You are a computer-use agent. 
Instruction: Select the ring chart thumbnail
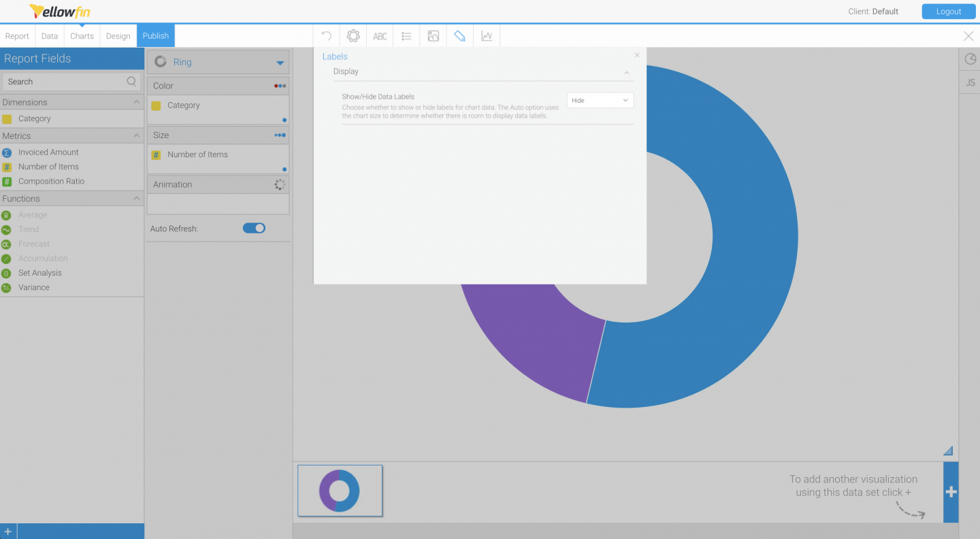pos(340,490)
